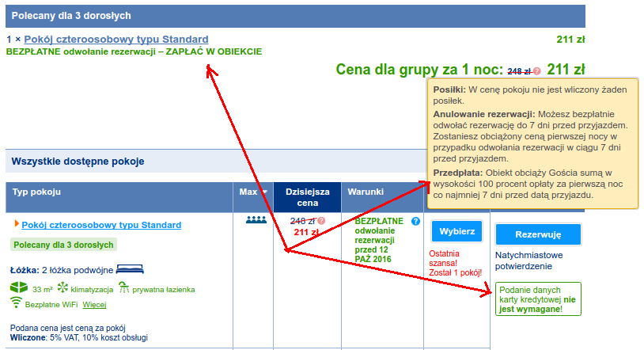This screenshot has height=350, width=644.
Task: Click the help icon beside the group price 248 zł
Action: click(537, 71)
